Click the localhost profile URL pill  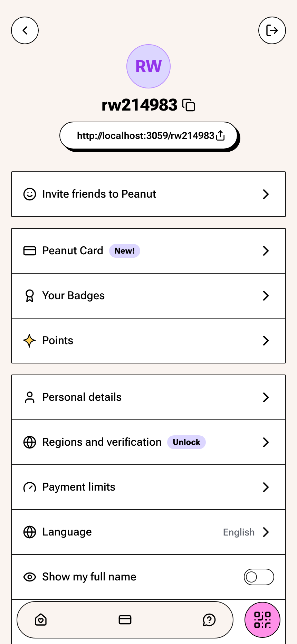coord(148,136)
